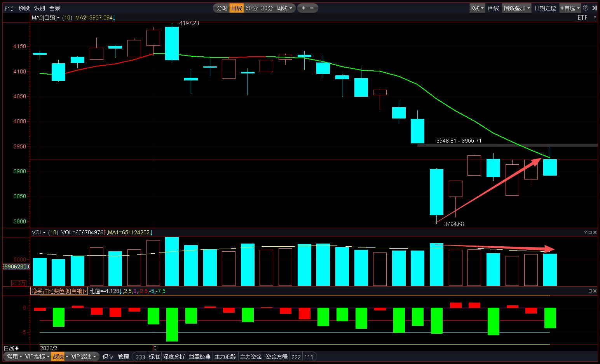Click the zoom out minus button
Screen dimensions: 600x364
pyautogui.click(x=312, y=8)
